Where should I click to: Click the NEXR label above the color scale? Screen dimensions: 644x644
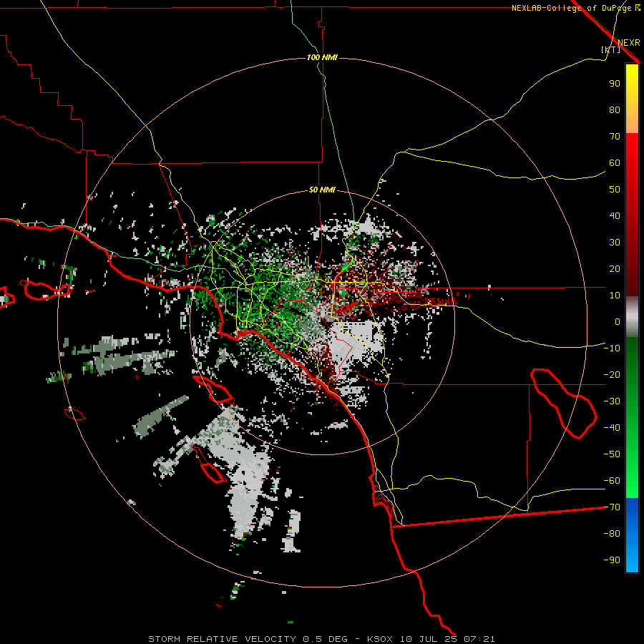coord(629,43)
